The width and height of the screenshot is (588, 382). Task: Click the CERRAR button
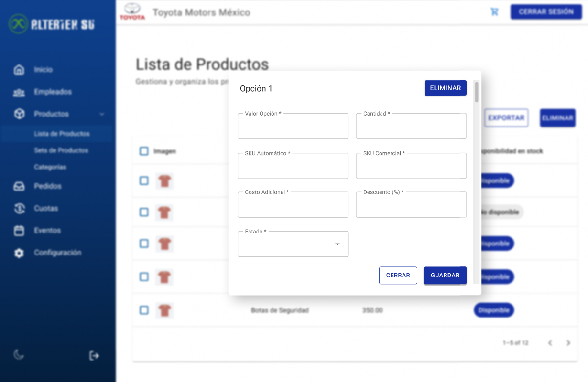click(398, 276)
